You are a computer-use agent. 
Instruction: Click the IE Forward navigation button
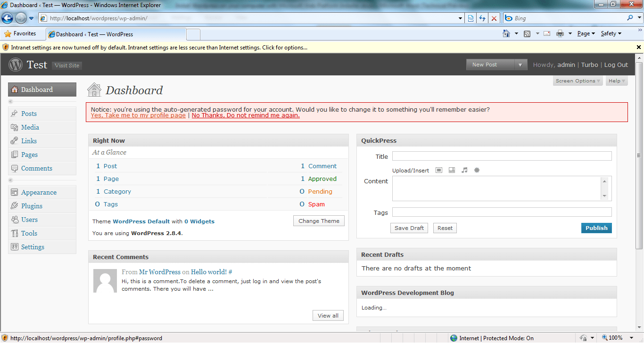tap(21, 18)
